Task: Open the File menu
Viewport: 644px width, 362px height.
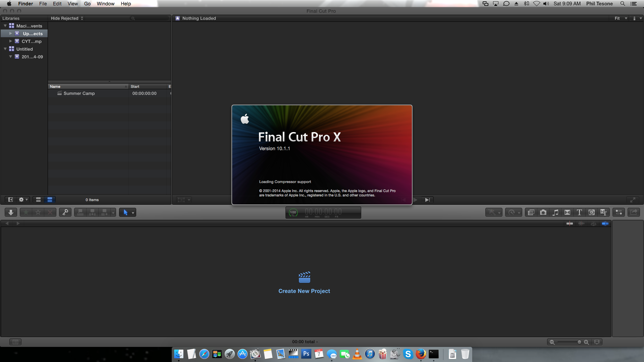Action: pyautogui.click(x=43, y=4)
